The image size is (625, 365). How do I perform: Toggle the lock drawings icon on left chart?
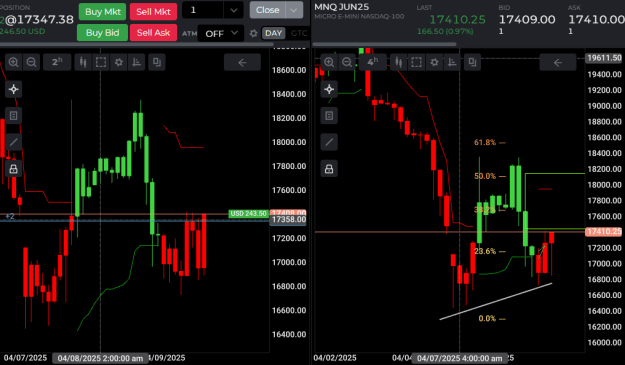(14, 169)
